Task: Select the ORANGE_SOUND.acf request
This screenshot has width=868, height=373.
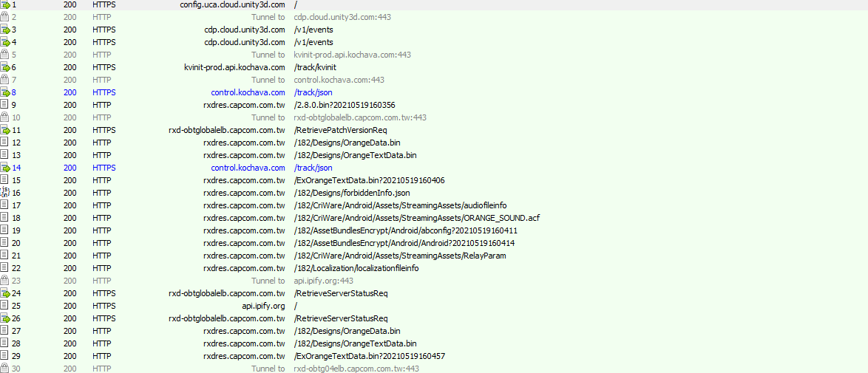Action: [x=417, y=218]
